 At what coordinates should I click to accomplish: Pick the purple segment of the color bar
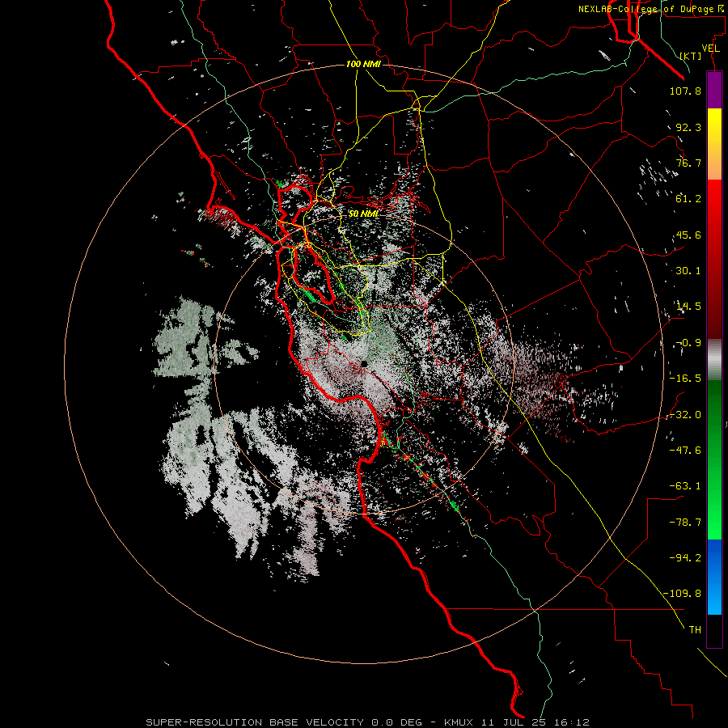(x=714, y=90)
